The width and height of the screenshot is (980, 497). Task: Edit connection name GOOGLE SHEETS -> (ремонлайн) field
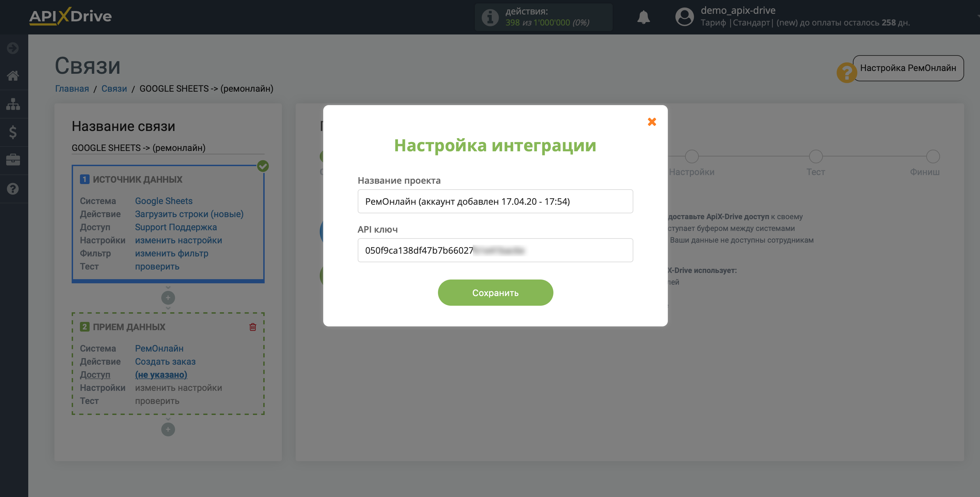pos(168,148)
